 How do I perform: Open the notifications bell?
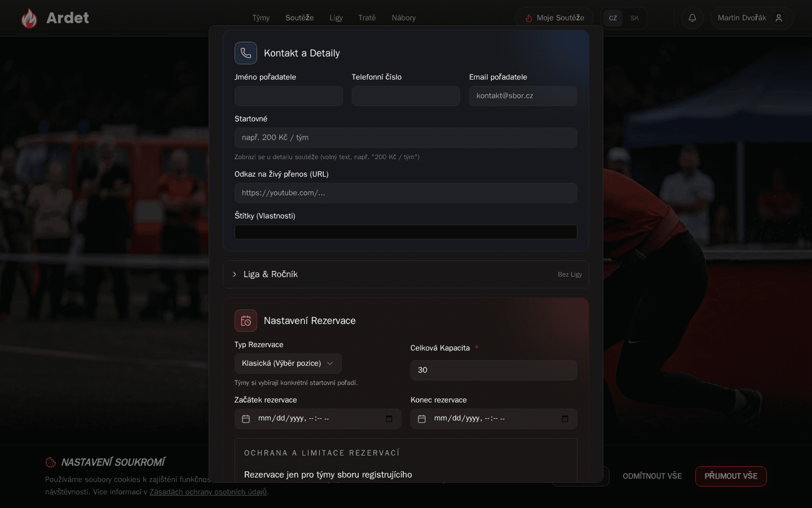point(692,18)
